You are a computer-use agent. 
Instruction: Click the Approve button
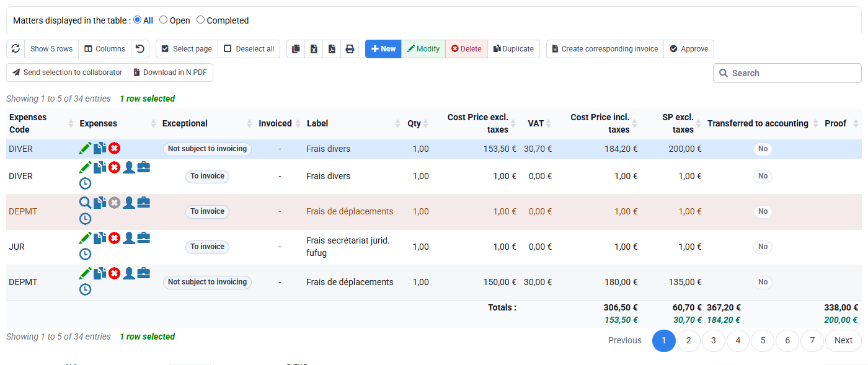[689, 49]
